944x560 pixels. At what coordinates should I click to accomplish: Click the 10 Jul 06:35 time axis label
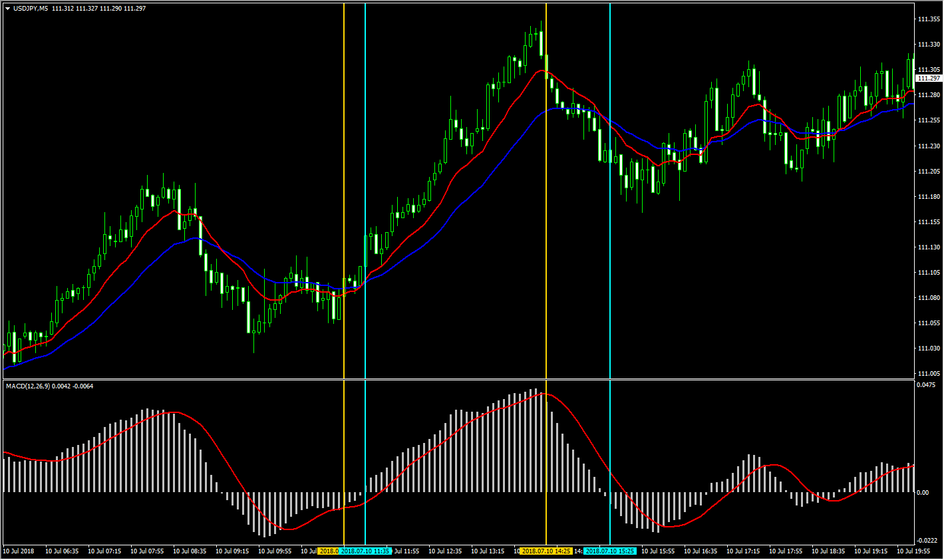(x=62, y=551)
